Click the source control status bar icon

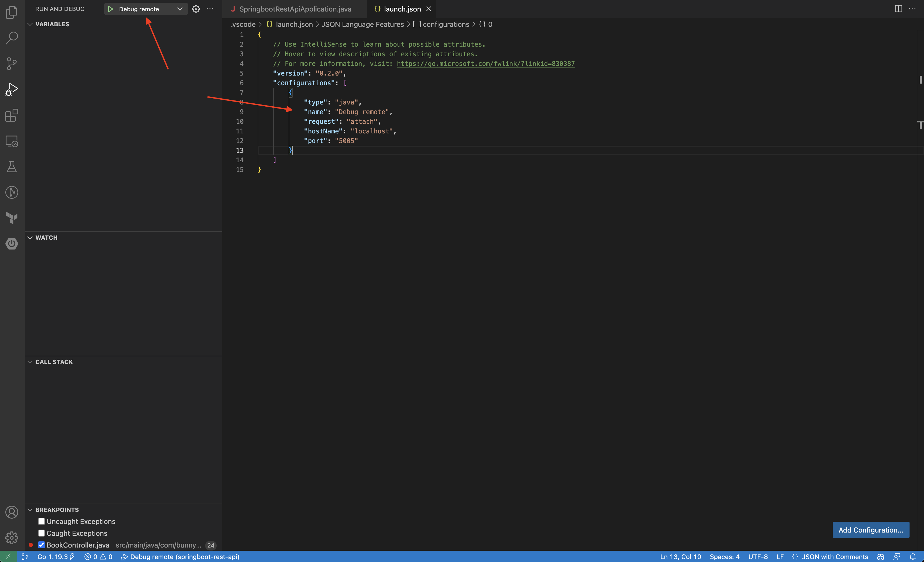tap(25, 556)
